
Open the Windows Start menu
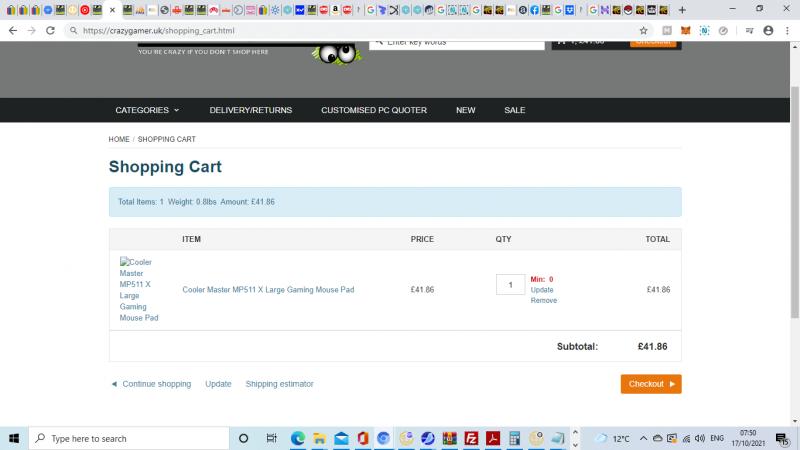click(14, 438)
